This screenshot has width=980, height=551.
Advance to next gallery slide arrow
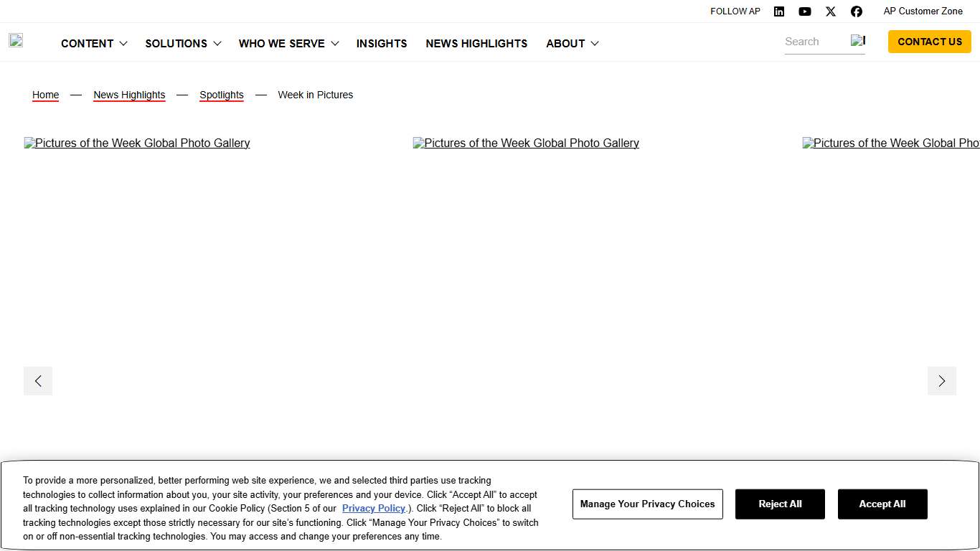(941, 381)
